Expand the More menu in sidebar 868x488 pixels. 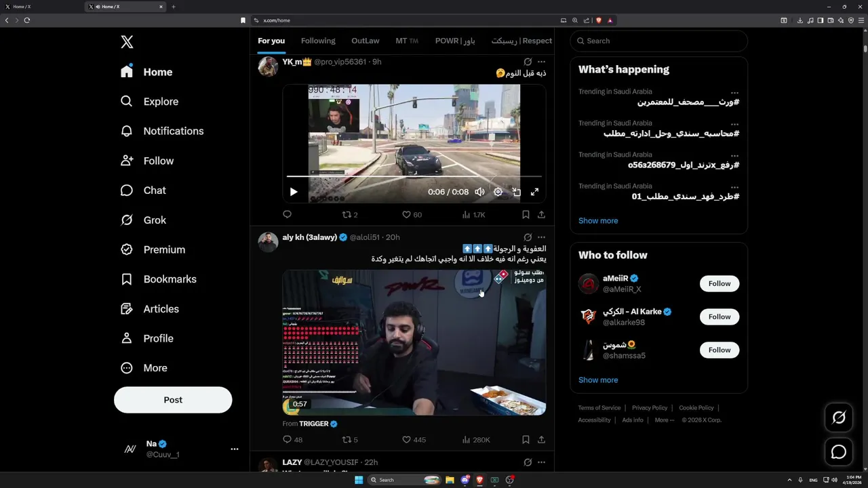(x=144, y=368)
